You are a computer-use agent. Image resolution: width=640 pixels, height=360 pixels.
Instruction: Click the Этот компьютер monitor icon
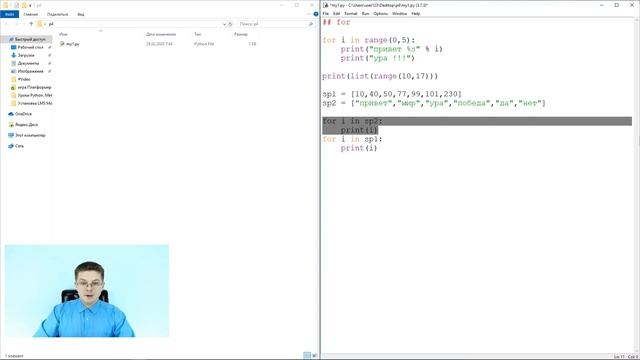(11, 135)
